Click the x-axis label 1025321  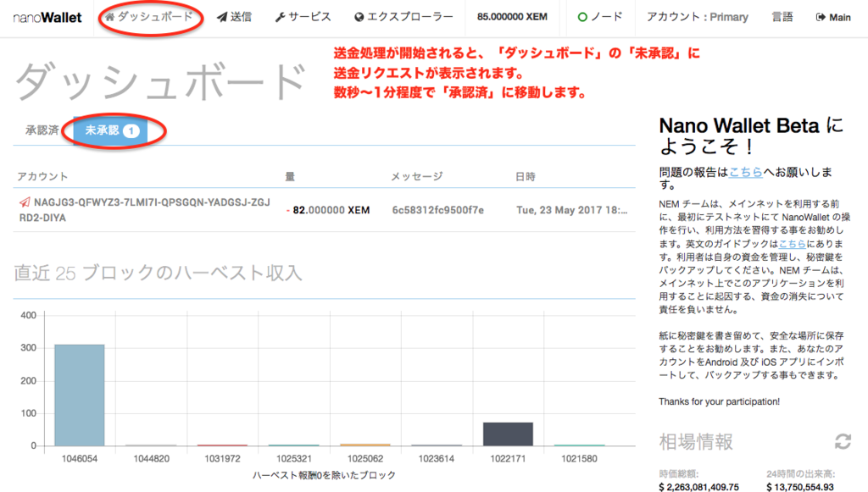pyautogui.click(x=293, y=459)
